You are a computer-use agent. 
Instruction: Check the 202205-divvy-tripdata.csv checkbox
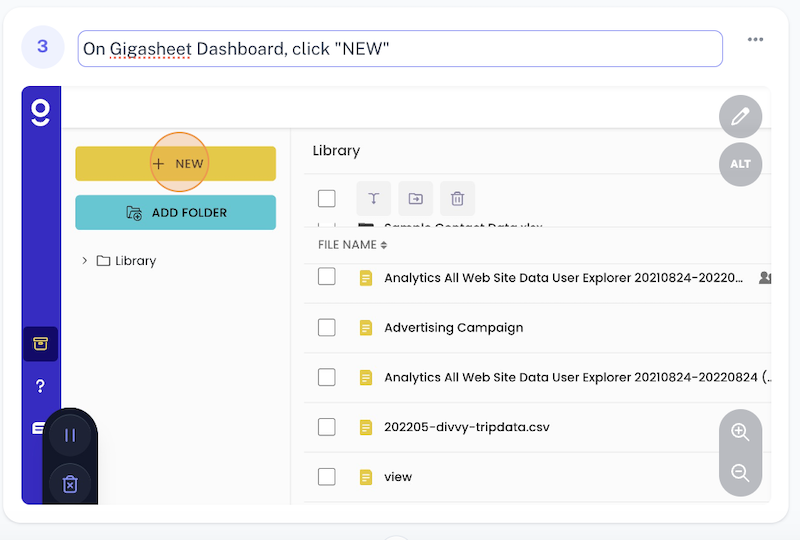(327, 426)
